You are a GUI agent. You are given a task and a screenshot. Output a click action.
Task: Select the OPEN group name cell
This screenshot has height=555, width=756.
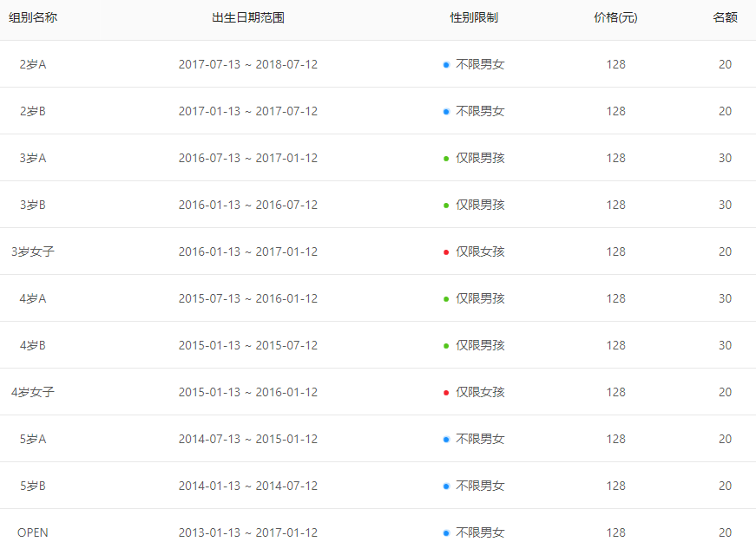click(33, 532)
